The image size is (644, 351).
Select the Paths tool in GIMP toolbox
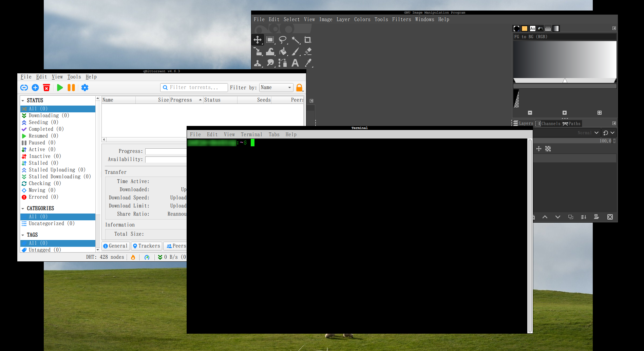tap(283, 63)
